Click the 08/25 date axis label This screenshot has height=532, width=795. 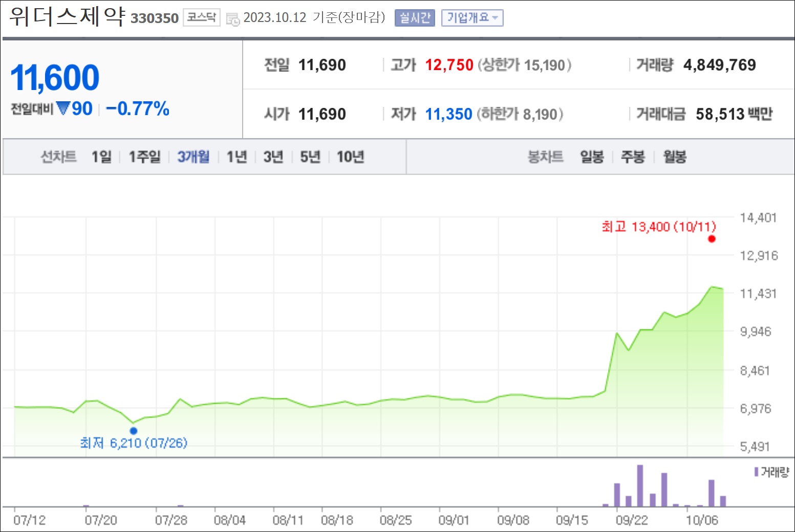pyautogui.click(x=396, y=520)
